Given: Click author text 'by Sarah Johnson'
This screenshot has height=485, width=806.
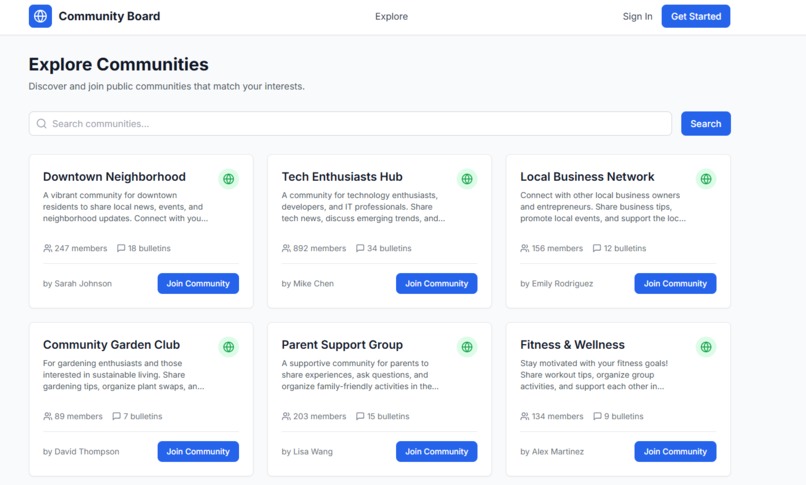Looking at the screenshot, I should pos(77,284).
